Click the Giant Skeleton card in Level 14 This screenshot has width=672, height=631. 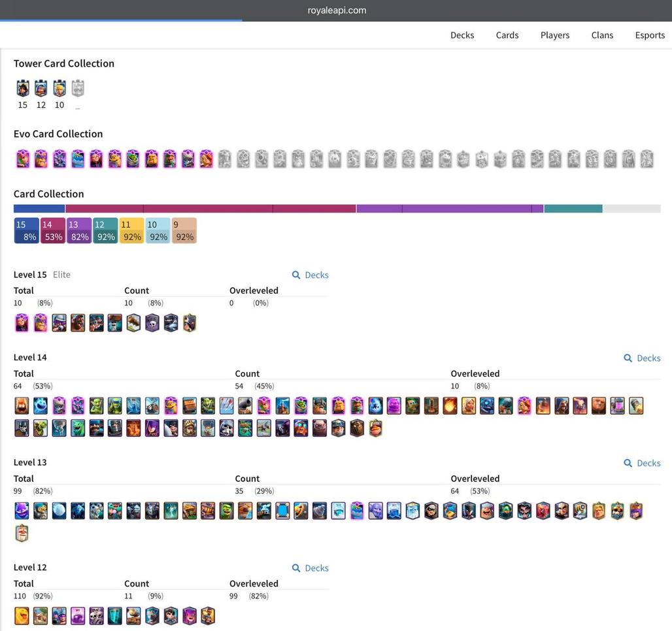[x=226, y=428]
